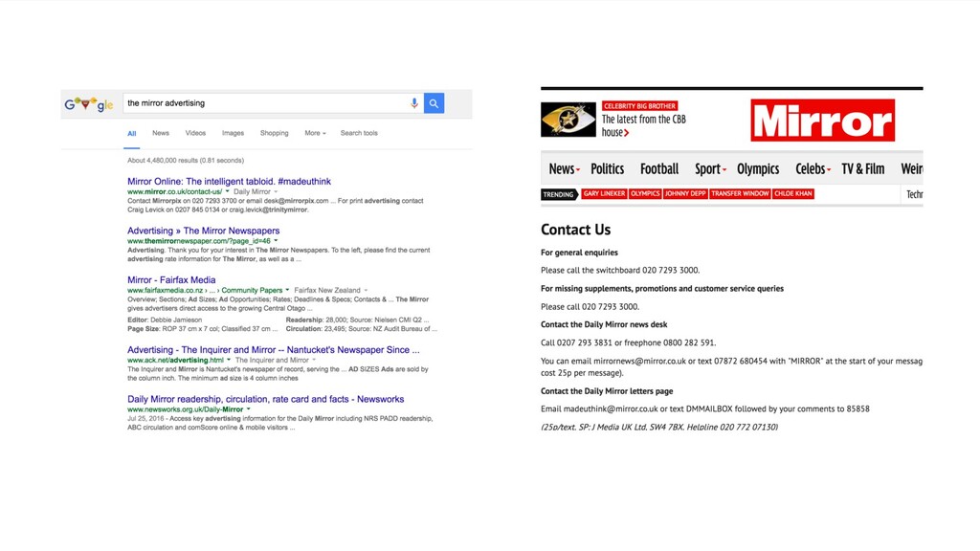Open 'Mirror Online: The intelligent tabloid' result
This screenshot has height=551, width=980.
coord(229,181)
